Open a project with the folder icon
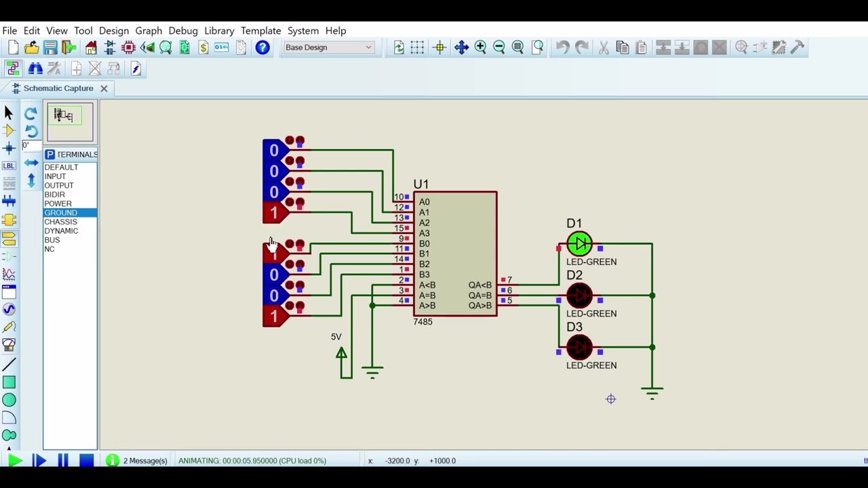This screenshot has width=868, height=488. coord(31,47)
